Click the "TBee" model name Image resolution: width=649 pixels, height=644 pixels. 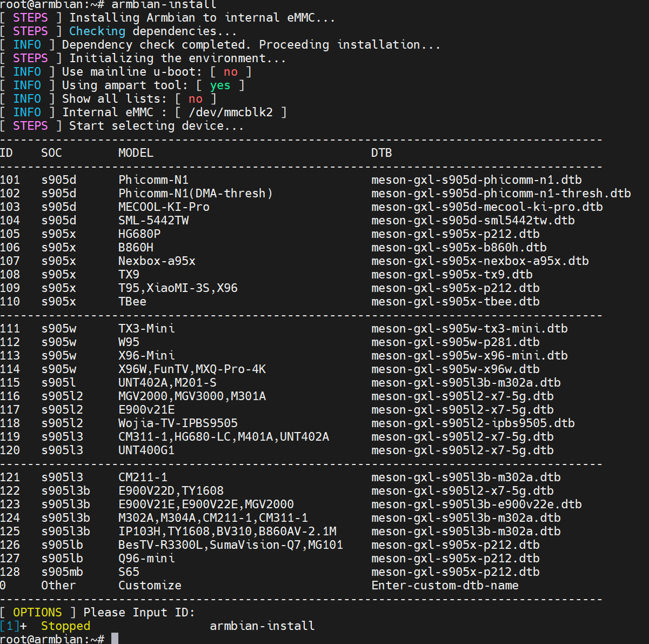132,302
